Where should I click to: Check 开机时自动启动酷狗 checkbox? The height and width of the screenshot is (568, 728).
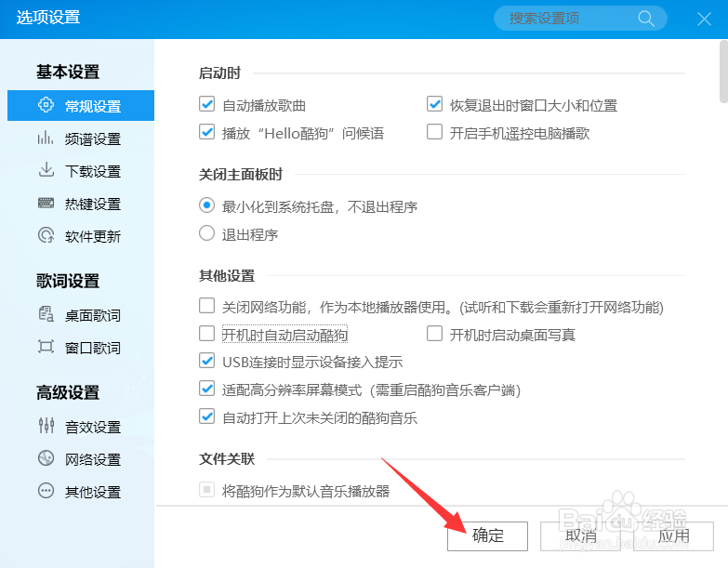tap(206, 334)
